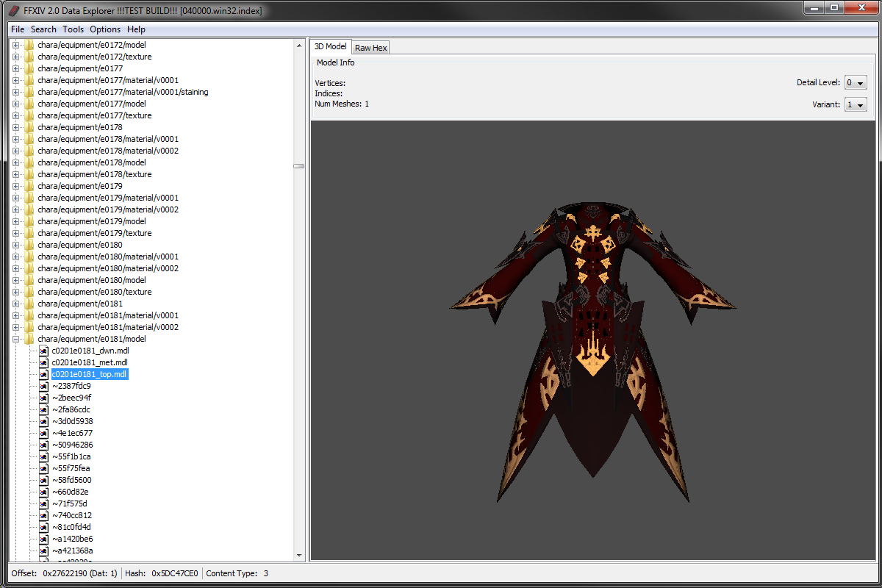
Task: Select the chara/equipment/e0180/texture folder
Action: [95, 292]
